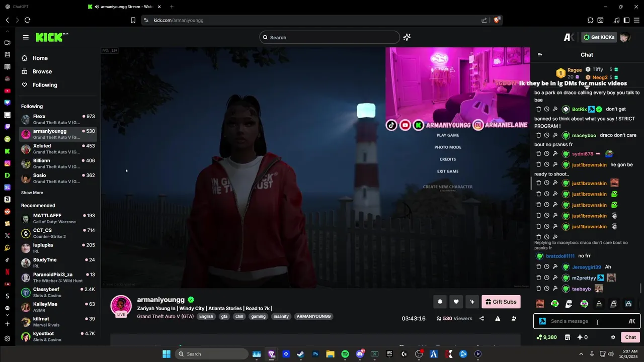The image size is (644, 362).
Task: Open CCT_CS recommended channel
Action: pos(58,233)
